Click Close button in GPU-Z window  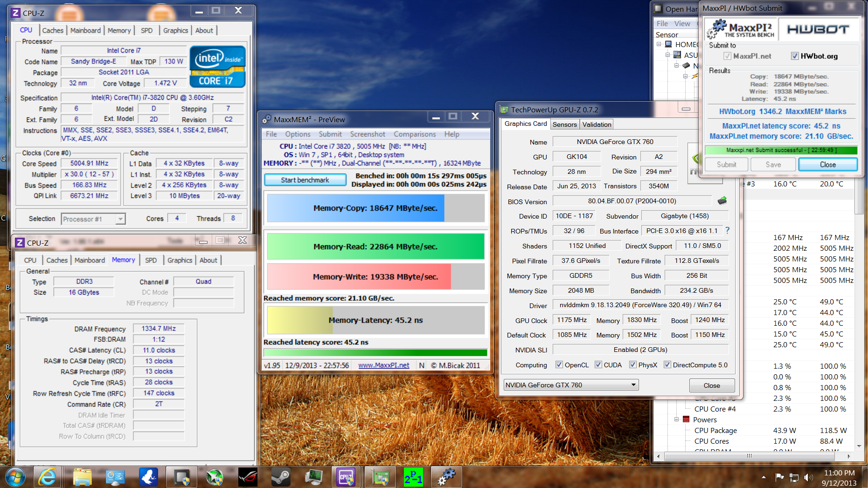tap(712, 385)
